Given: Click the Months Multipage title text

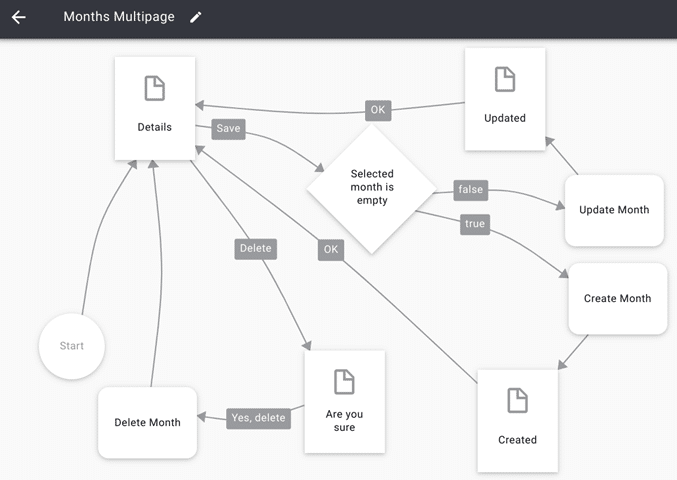Looking at the screenshot, I should point(119,17).
